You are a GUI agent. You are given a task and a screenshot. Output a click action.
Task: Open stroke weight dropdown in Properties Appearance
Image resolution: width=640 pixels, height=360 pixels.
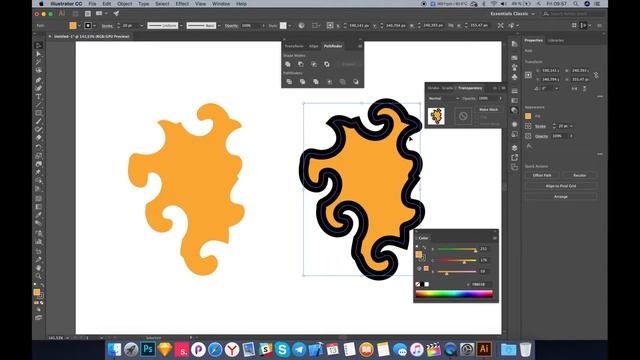tap(571, 126)
